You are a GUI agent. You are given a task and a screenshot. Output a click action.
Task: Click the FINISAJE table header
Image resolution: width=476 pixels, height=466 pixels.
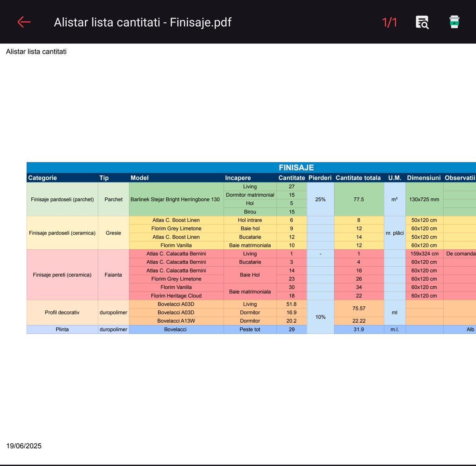(296, 167)
